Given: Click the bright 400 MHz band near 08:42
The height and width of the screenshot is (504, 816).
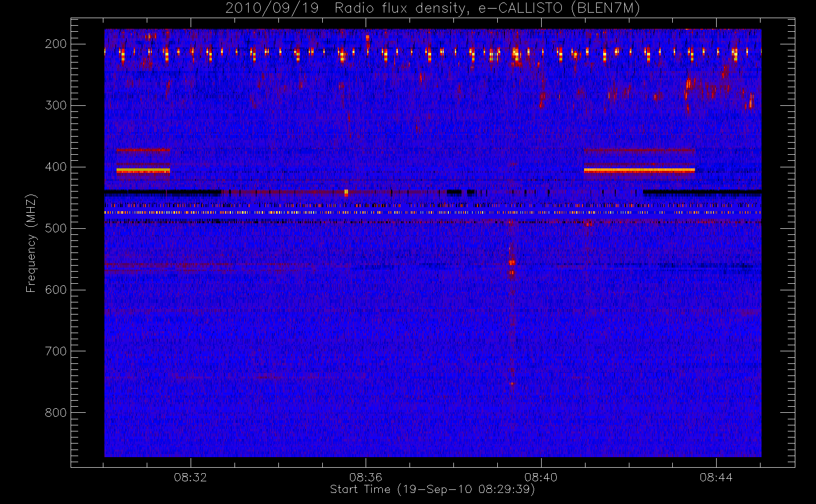Looking at the screenshot, I should click(x=639, y=170).
